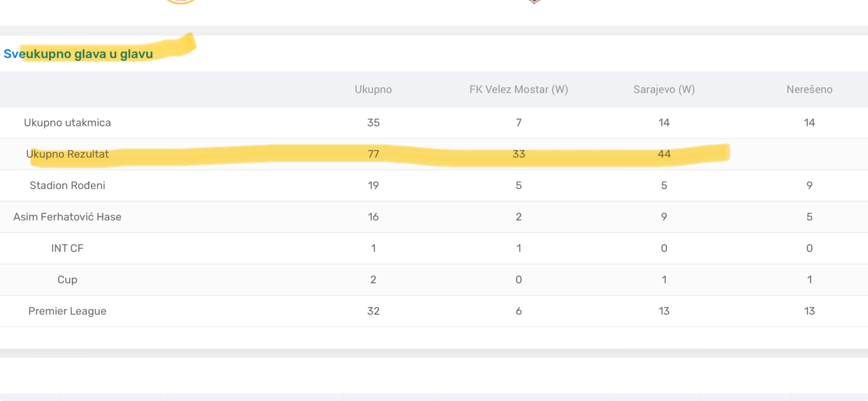The height and width of the screenshot is (401, 868).
Task: Select the Cup row label
Action: click(67, 280)
